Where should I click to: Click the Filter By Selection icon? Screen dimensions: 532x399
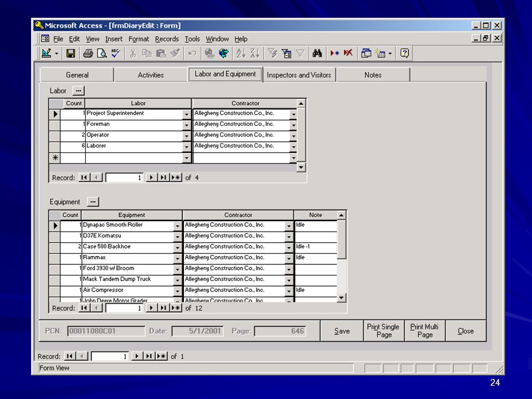click(x=273, y=53)
